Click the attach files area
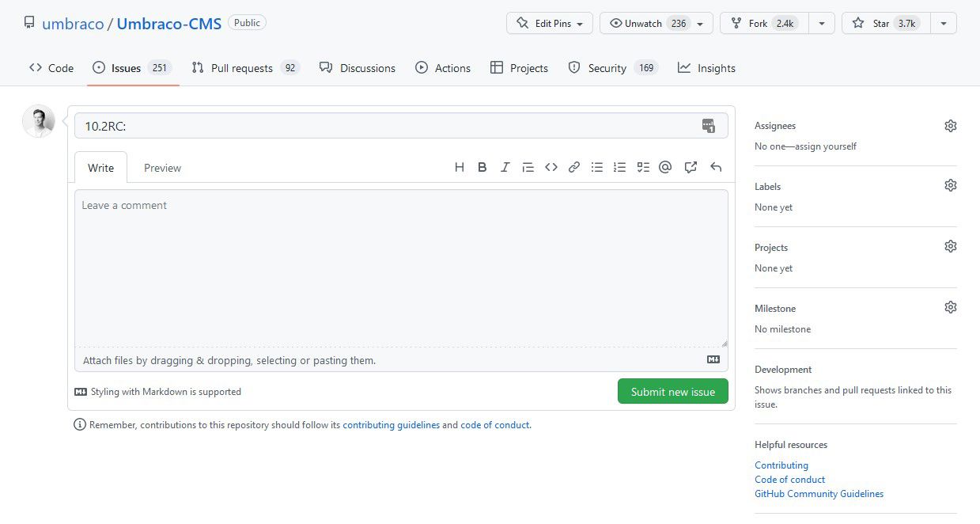 click(401, 359)
